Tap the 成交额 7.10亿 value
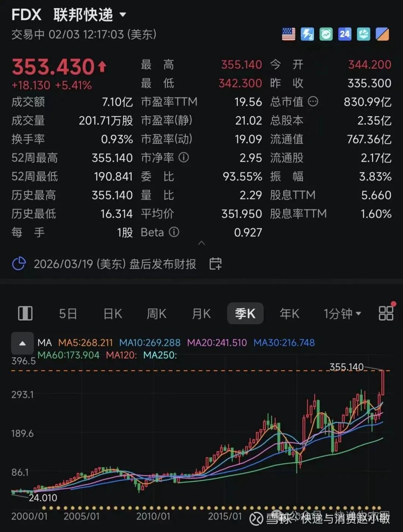This screenshot has height=532, width=403. coord(117,101)
